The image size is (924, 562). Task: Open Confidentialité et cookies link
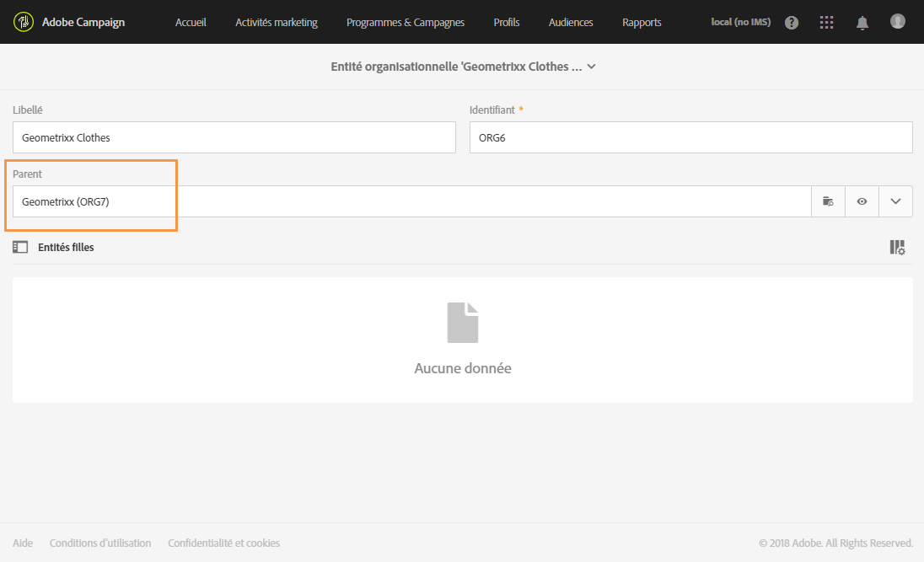[x=224, y=543]
